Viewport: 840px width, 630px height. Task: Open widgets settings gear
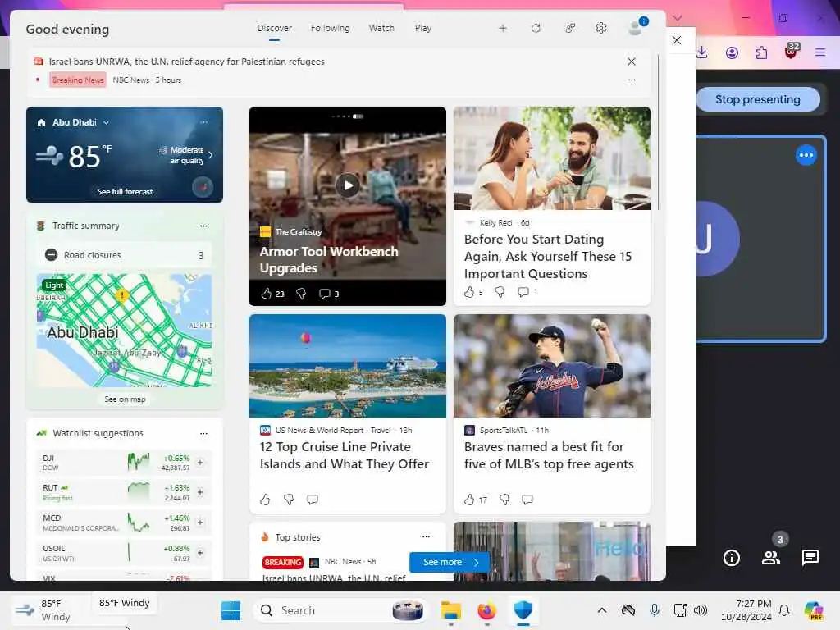tap(601, 28)
